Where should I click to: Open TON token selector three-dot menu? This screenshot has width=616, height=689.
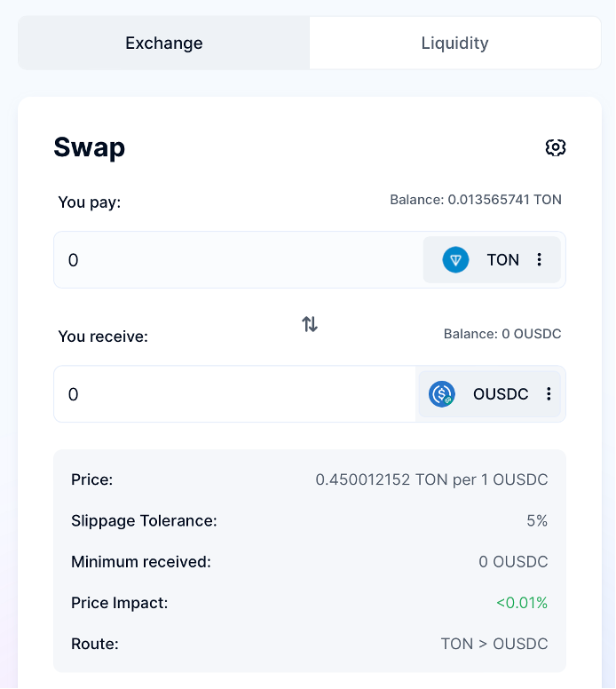click(539, 260)
